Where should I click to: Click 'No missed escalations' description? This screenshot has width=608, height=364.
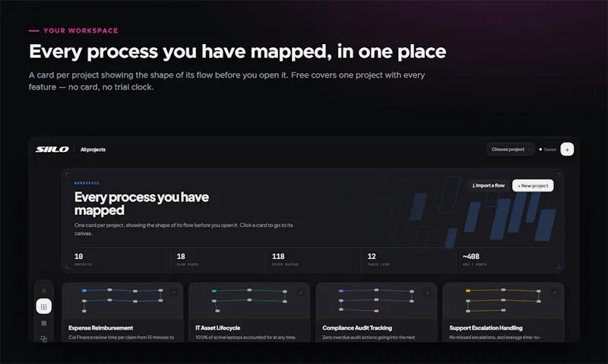tap(495, 337)
